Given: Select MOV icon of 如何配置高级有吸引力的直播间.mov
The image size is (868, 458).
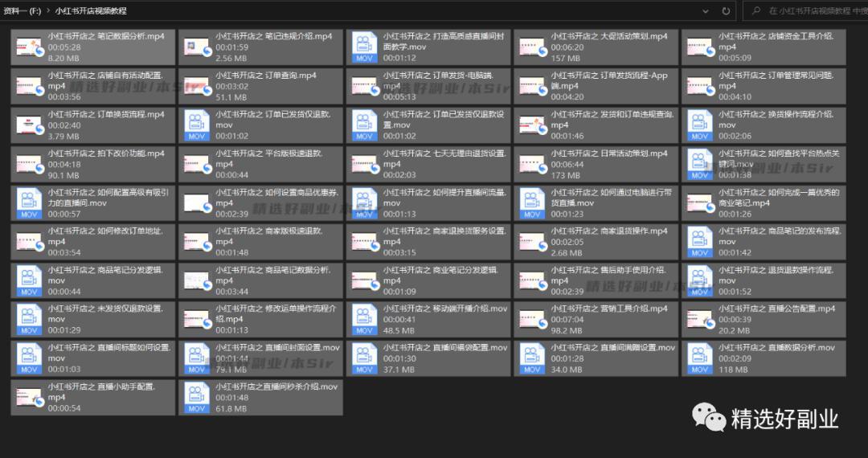Looking at the screenshot, I should 29,203.
